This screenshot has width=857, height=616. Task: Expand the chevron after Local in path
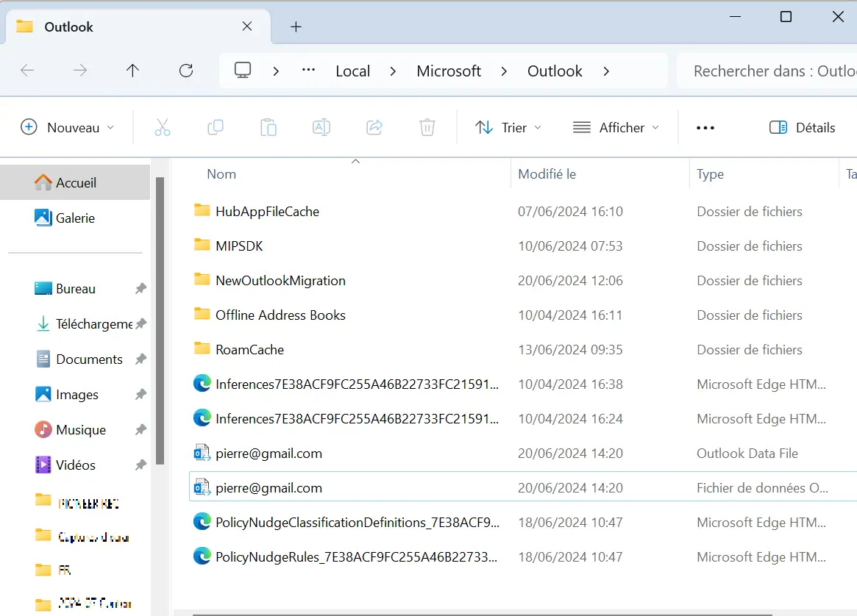click(393, 71)
